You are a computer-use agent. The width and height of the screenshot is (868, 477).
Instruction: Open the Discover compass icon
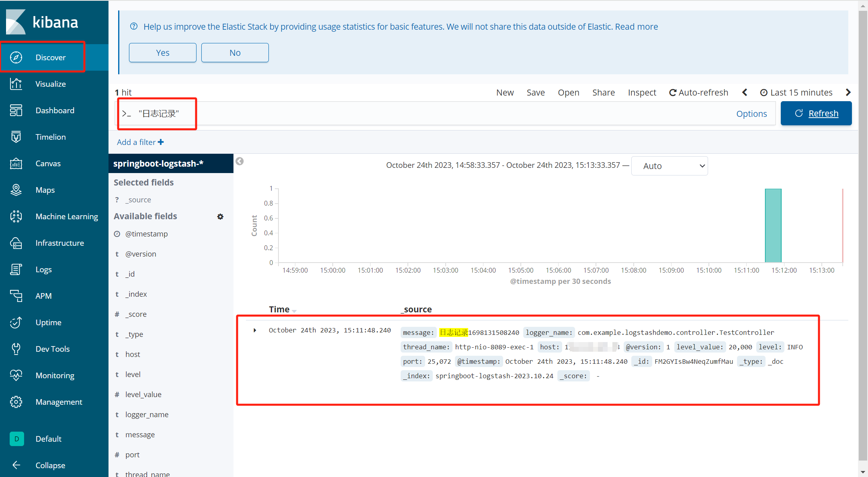tap(16, 57)
